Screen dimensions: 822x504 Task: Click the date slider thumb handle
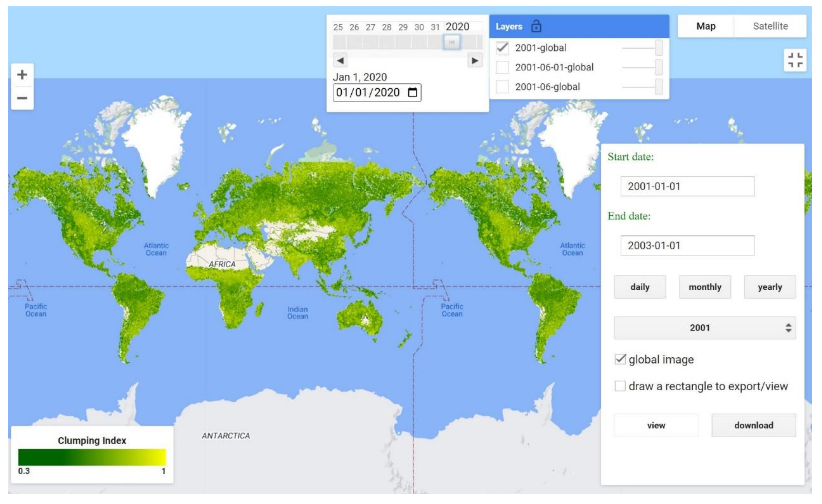click(x=452, y=42)
